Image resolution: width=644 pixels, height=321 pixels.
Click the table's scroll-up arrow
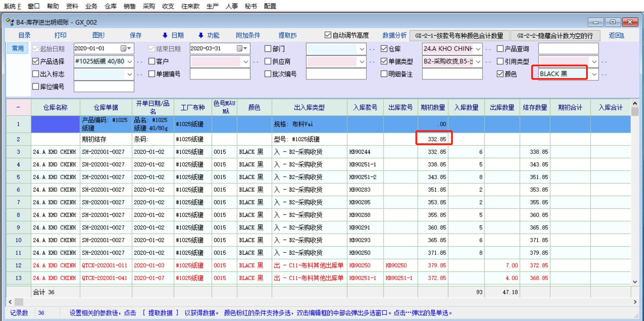[x=635, y=104]
